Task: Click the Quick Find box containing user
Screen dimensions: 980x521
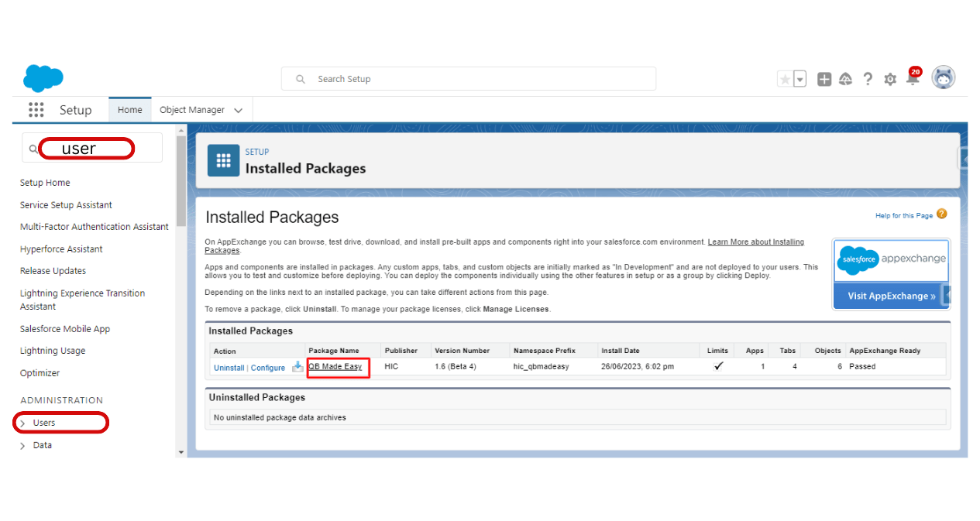Action: 92,148
